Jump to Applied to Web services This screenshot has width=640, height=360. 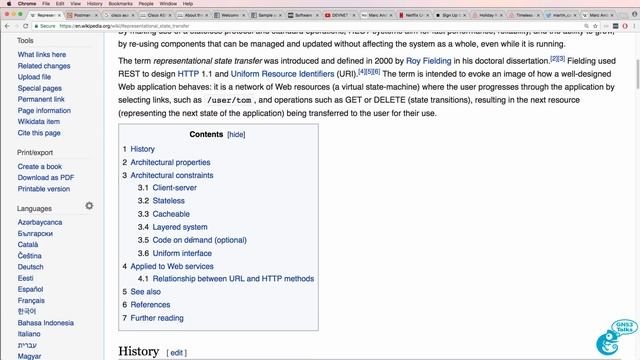click(x=172, y=267)
